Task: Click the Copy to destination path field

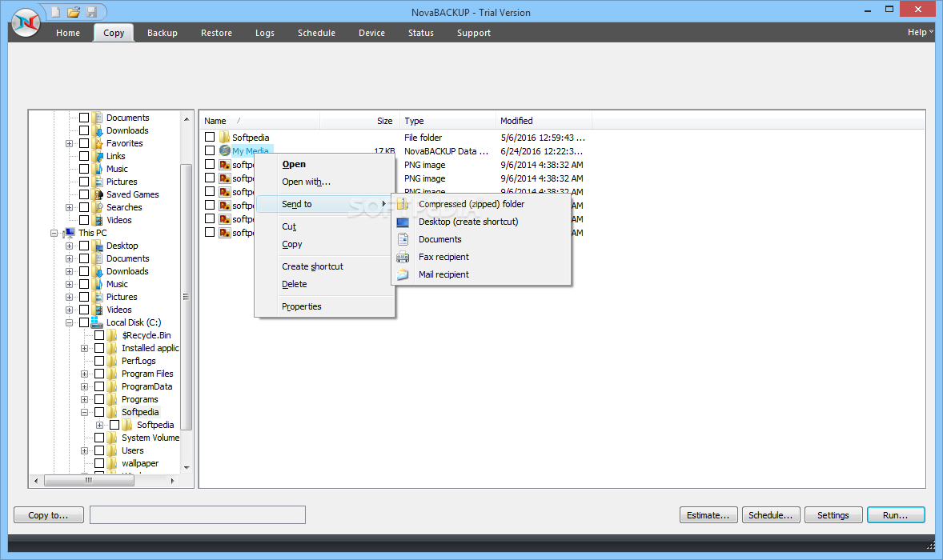Action: (x=198, y=515)
